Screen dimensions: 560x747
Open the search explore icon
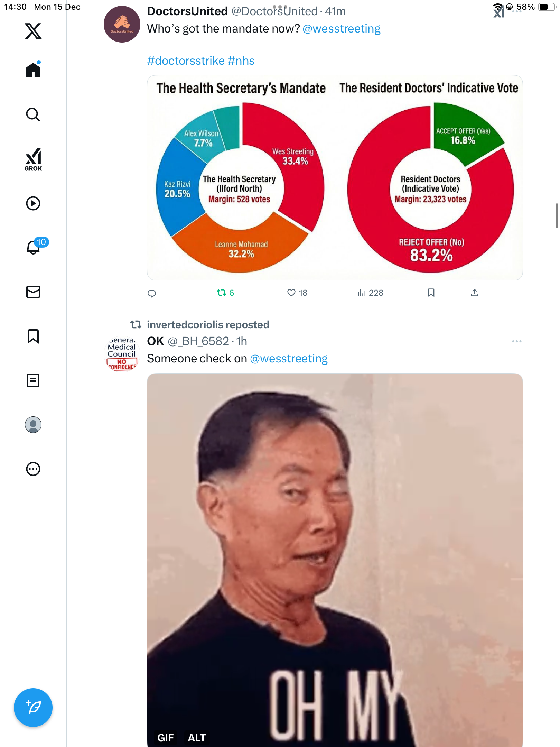click(x=33, y=114)
